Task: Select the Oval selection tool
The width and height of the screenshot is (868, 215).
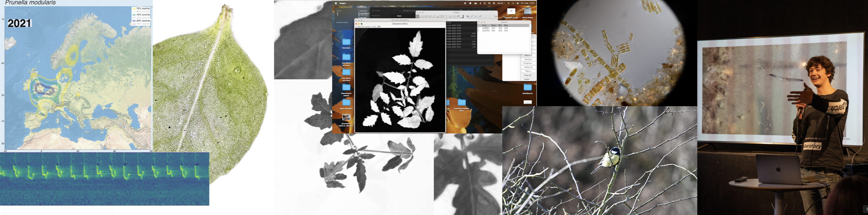Action: pos(422,17)
